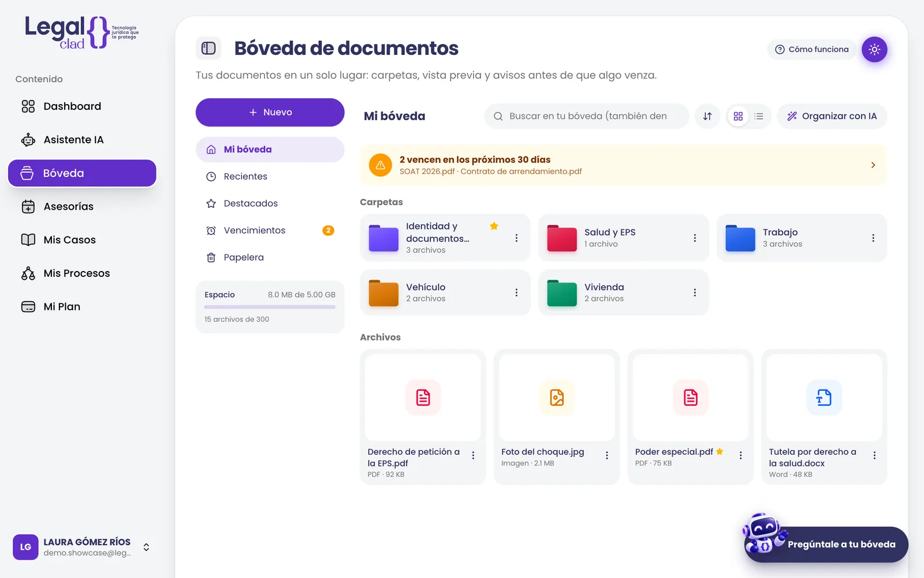Viewport: 924px width, 578px height.
Task: Open the orange Vehículo folder icon
Action: tap(383, 293)
